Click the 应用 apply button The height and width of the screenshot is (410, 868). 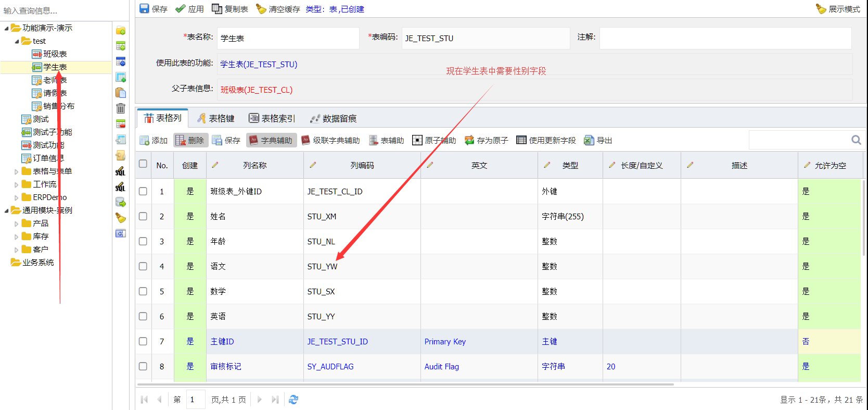coord(189,9)
